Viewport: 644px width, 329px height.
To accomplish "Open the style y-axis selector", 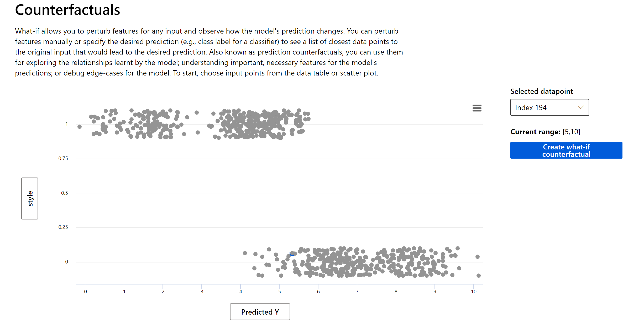I will [30, 198].
